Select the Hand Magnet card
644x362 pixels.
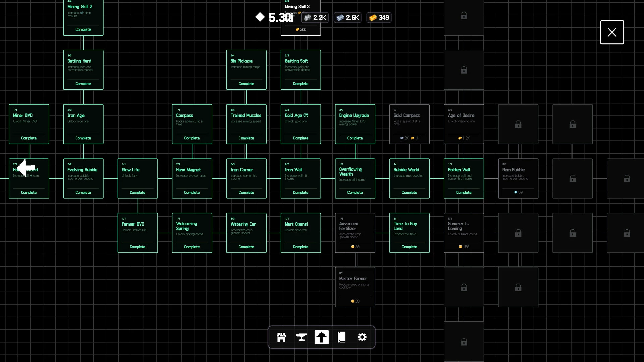192,178
